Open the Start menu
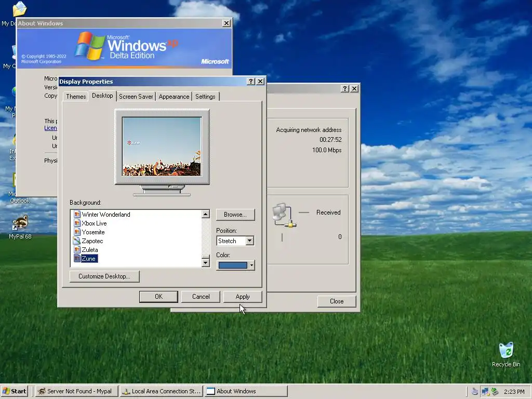Screen dimensions: 532x399 pyautogui.click(x=14, y=391)
